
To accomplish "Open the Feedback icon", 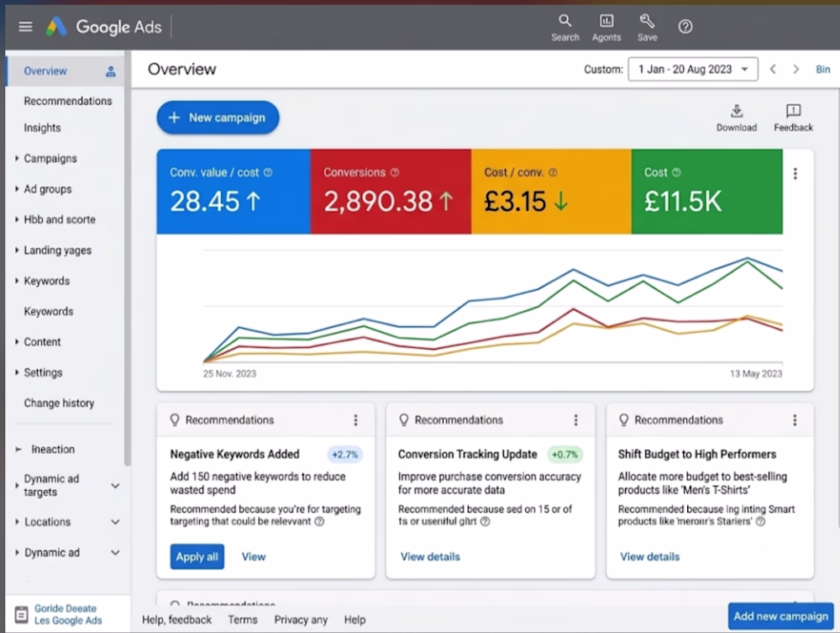I will (x=794, y=118).
